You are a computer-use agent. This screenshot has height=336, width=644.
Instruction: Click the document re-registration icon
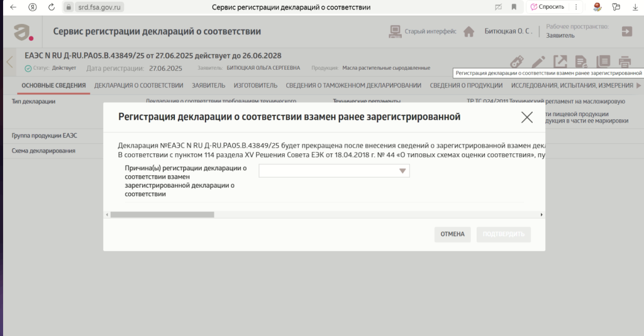[x=582, y=62]
